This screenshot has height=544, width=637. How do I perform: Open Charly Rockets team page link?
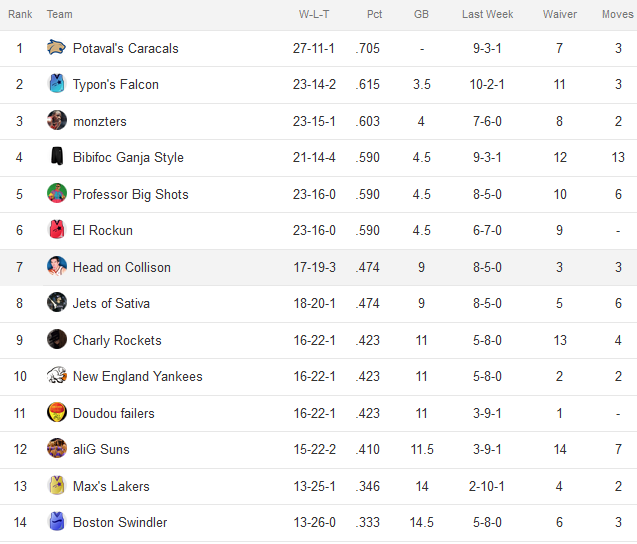[x=117, y=340]
